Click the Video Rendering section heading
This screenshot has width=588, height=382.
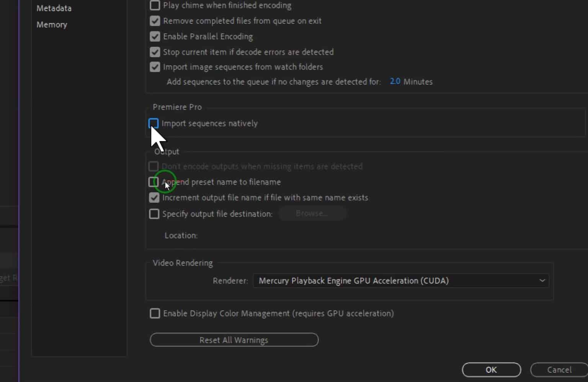pyautogui.click(x=183, y=263)
